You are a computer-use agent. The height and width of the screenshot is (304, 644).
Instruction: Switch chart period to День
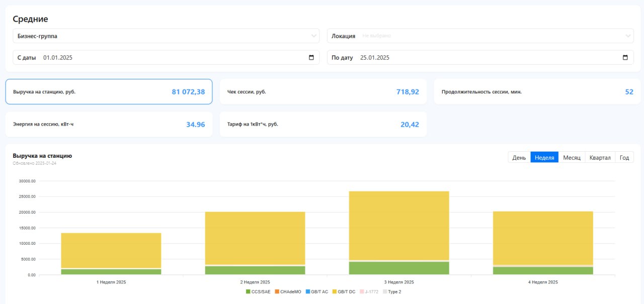click(x=519, y=157)
